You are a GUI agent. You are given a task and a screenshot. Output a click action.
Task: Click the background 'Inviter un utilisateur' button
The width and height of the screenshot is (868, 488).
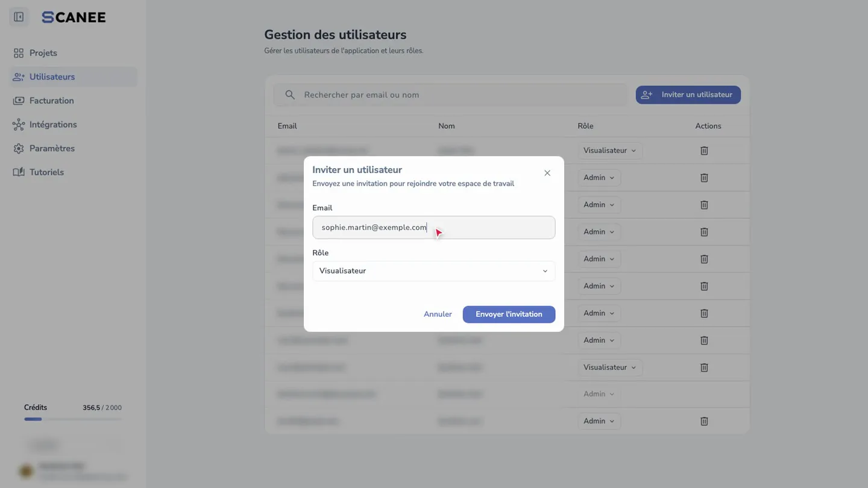coord(688,95)
